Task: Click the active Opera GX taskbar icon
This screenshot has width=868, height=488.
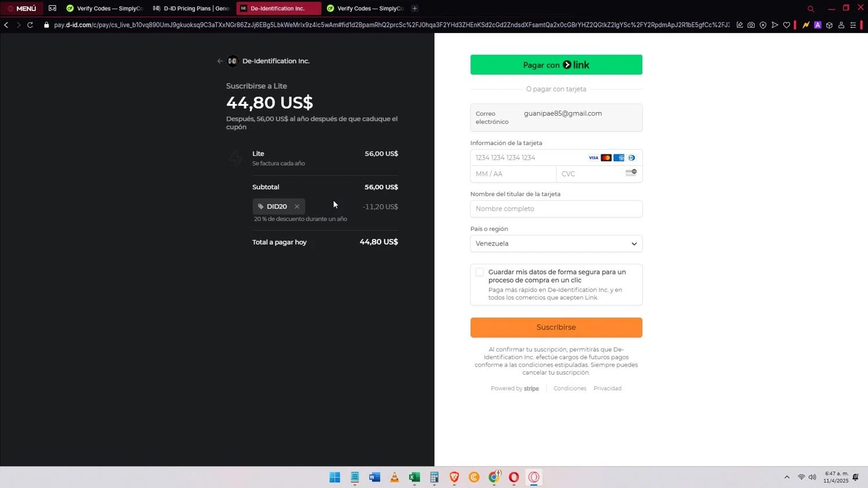Action: (534, 477)
